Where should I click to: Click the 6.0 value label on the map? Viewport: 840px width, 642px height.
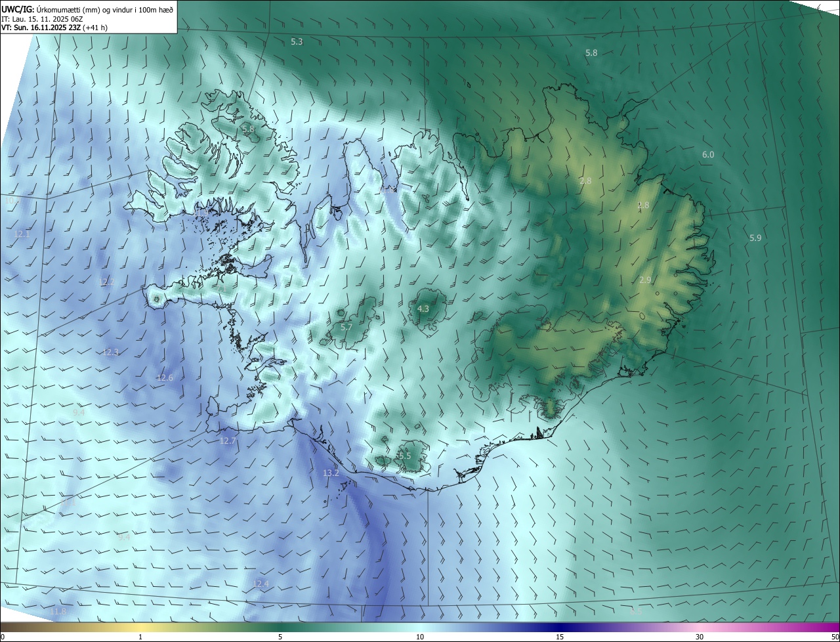(x=708, y=155)
